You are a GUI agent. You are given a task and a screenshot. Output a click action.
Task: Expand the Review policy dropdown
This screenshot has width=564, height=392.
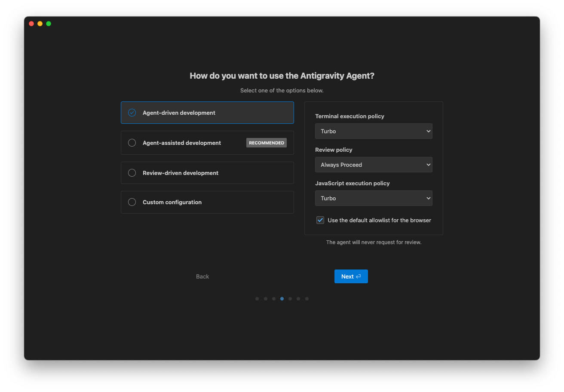tap(373, 165)
